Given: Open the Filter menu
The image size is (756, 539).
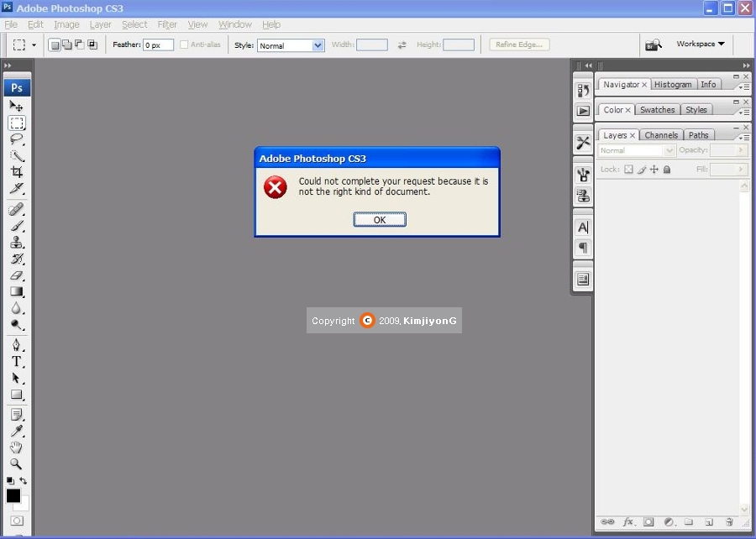Looking at the screenshot, I should coord(167,24).
